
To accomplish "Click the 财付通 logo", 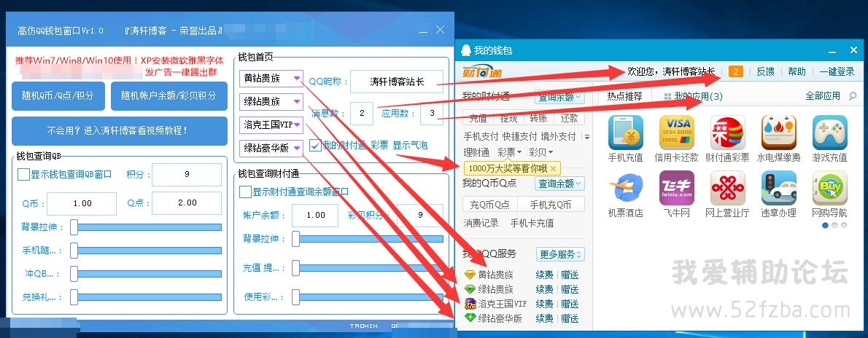I will 482,72.
